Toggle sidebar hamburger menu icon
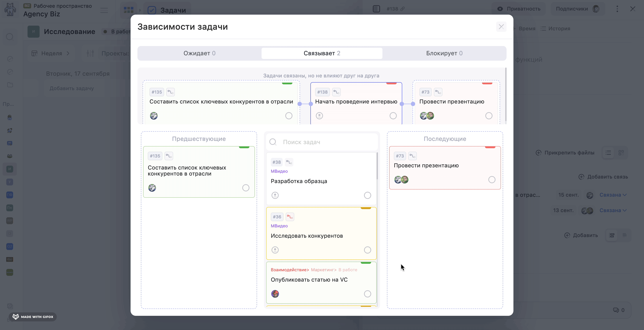 tap(104, 10)
